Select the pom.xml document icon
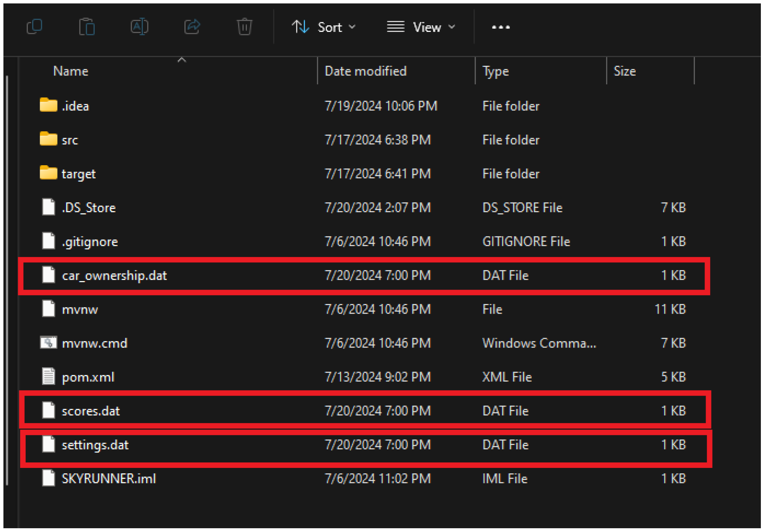 point(48,376)
